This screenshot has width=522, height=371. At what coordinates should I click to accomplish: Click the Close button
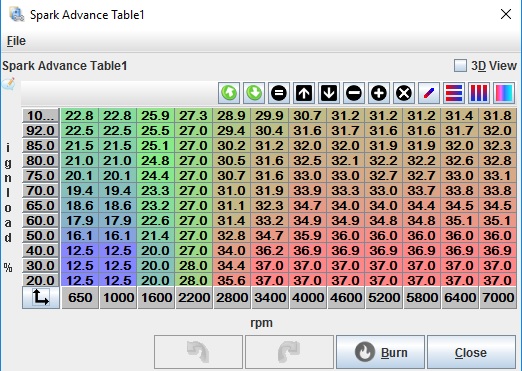[x=471, y=352]
